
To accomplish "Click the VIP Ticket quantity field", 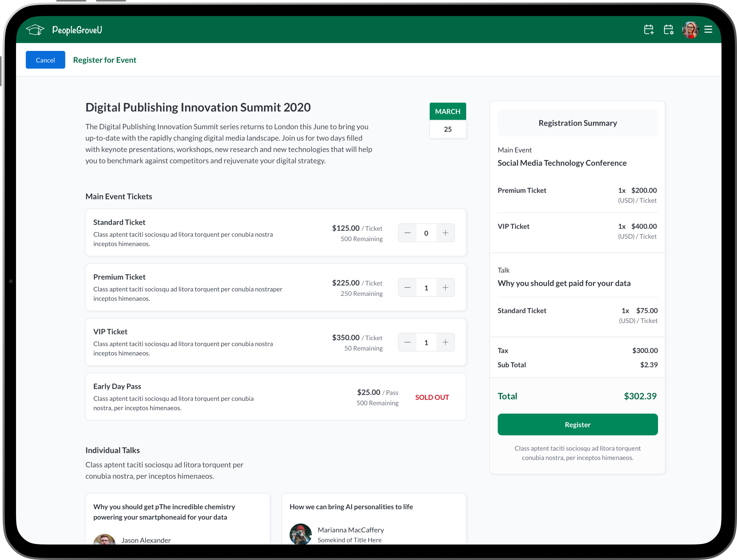I will 426,342.
